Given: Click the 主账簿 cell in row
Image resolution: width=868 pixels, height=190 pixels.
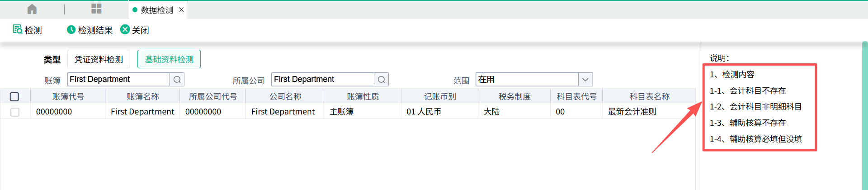Looking at the screenshot, I should point(342,112).
